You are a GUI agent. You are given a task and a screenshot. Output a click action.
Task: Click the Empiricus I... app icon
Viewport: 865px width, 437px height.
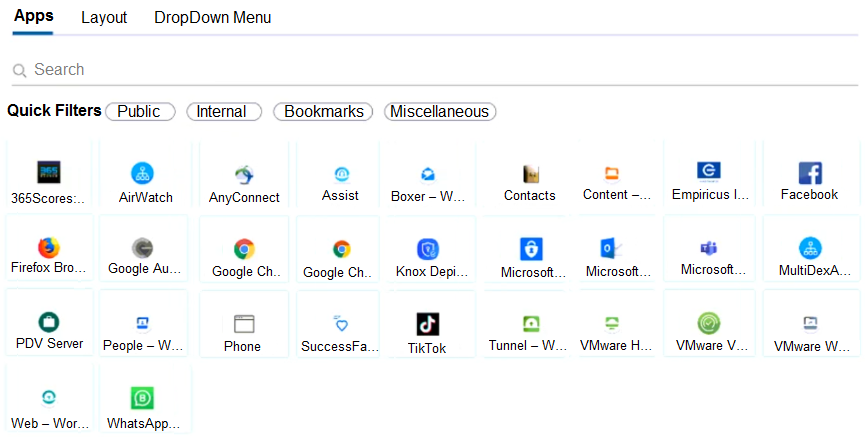coord(709,172)
